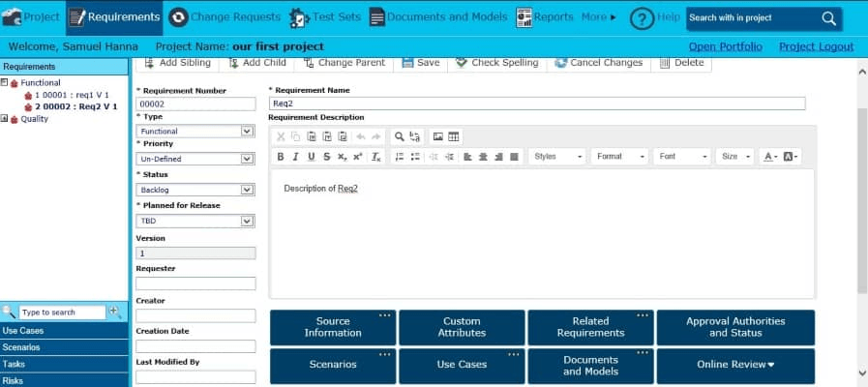Open the Open Portfolio link
This screenshot has height=387, width=868.
click(x=725, y=46)
